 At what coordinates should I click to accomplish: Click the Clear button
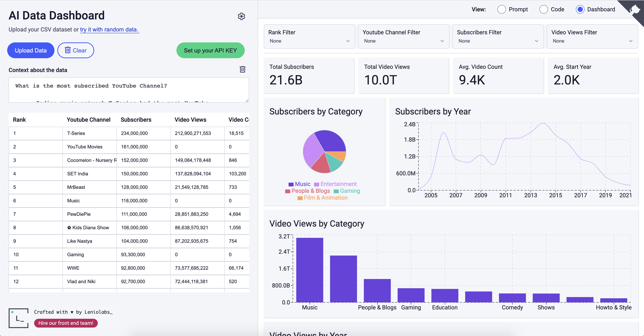[x=76, y=50]
